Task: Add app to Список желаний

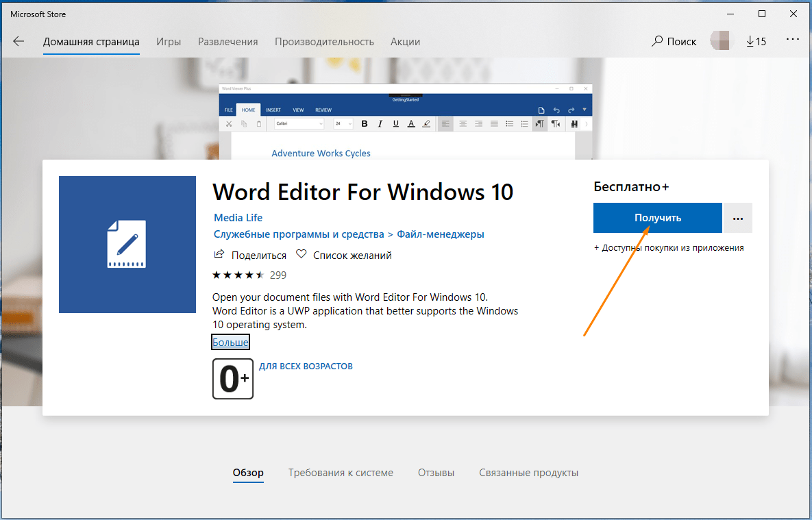Action: click(x=344, y=256)
